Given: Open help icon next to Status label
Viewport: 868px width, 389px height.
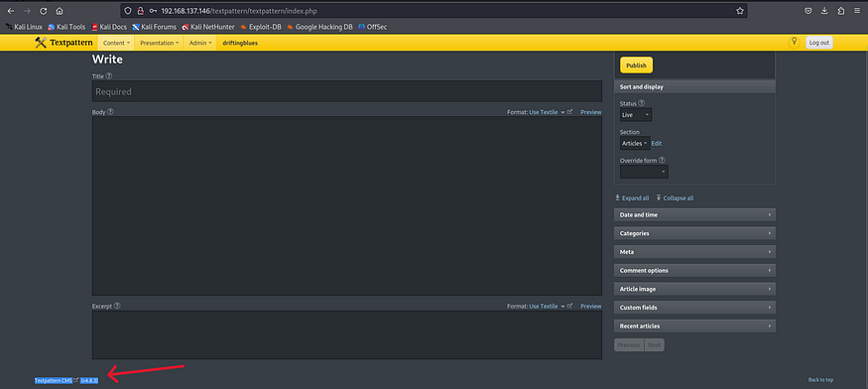Looking at the screenshot, I should [x=642, y=103].
